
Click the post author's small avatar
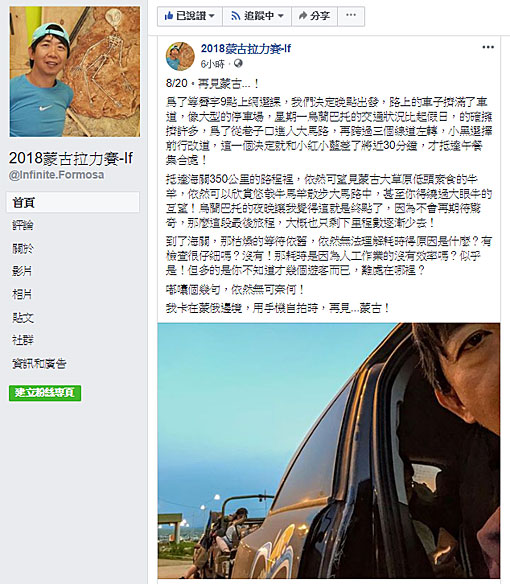(x=180, y=56)
